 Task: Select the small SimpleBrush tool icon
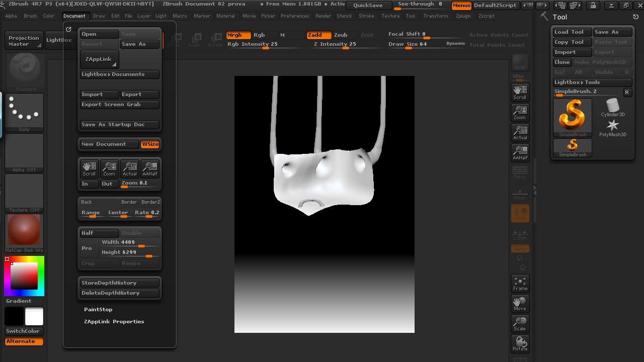click(573, 148)
